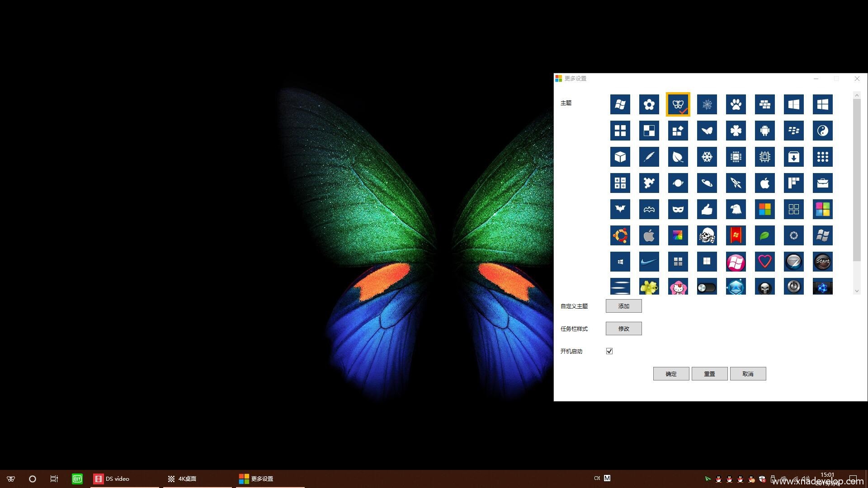Pick the pink heart theme icon

pyautogui.click(x=764, y=262)
